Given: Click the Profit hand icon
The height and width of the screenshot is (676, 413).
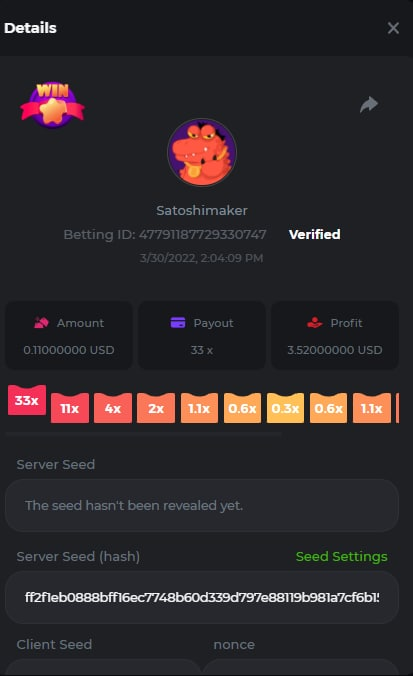Looking at the screenshot, I should tap(315, 322).
